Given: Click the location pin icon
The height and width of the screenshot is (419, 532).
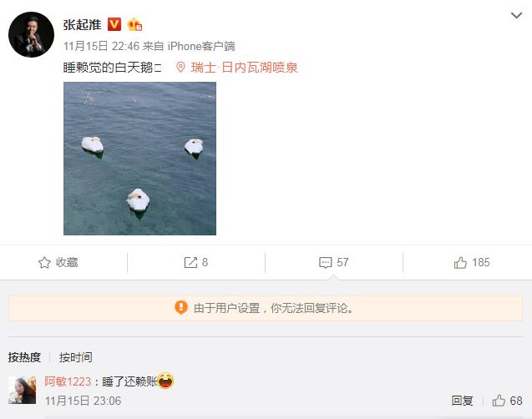Looking at the screenshot, I should (180, 68).
